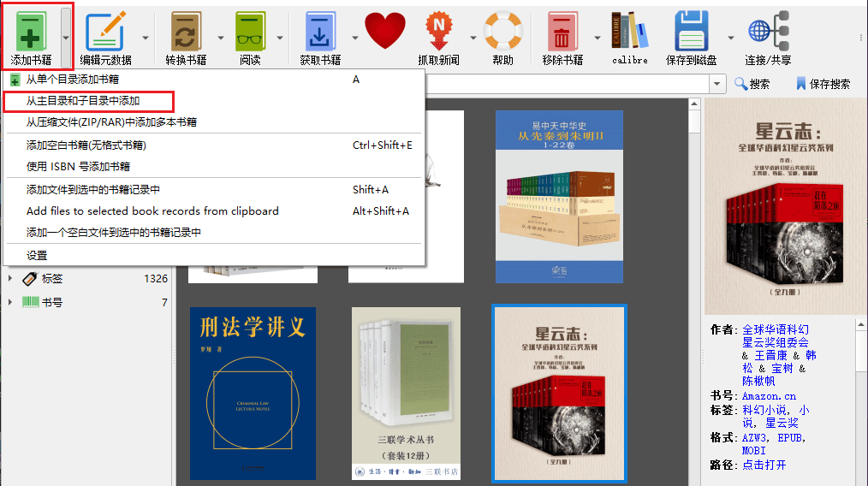Open the Read (阅读) viewer icon
Screen dimensions: 868x486
click(x=250, y=33)
